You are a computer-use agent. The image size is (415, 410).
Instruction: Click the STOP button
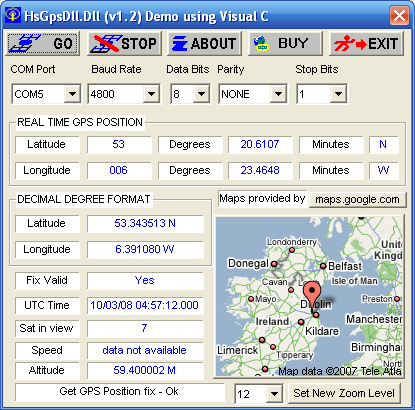coord(125,43)
